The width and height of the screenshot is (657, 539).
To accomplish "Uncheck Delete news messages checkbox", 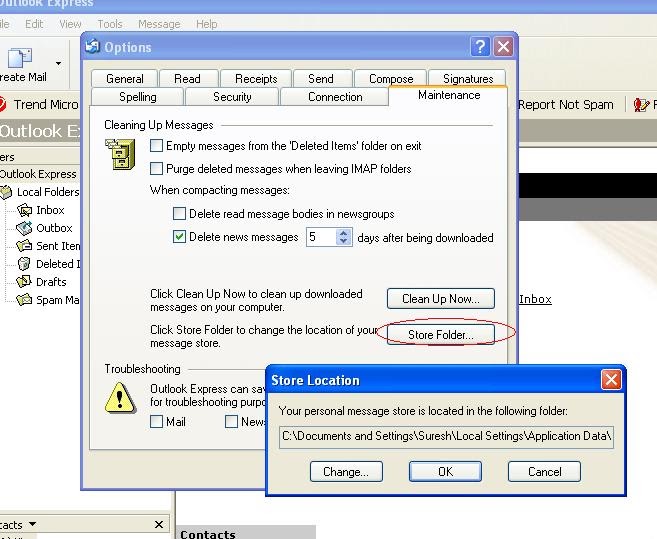I will click(179, 237).
